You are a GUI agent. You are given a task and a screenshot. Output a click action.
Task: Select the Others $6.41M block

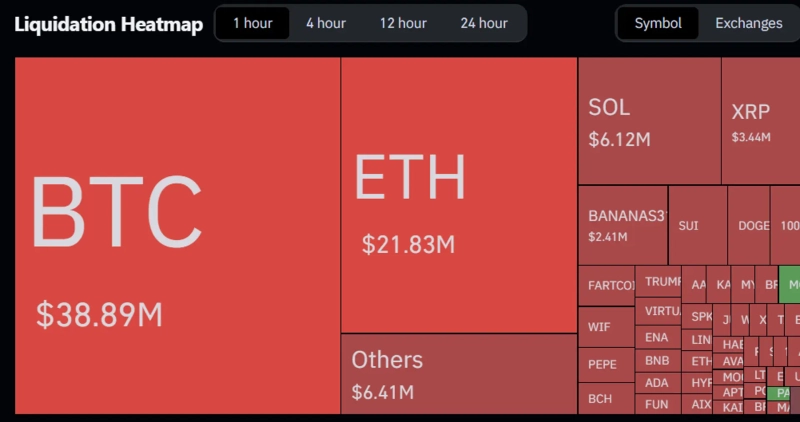[458, 374]
